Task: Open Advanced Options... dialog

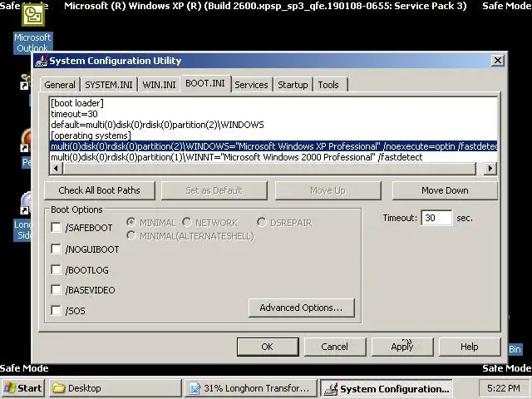Action: pos(301,308)
